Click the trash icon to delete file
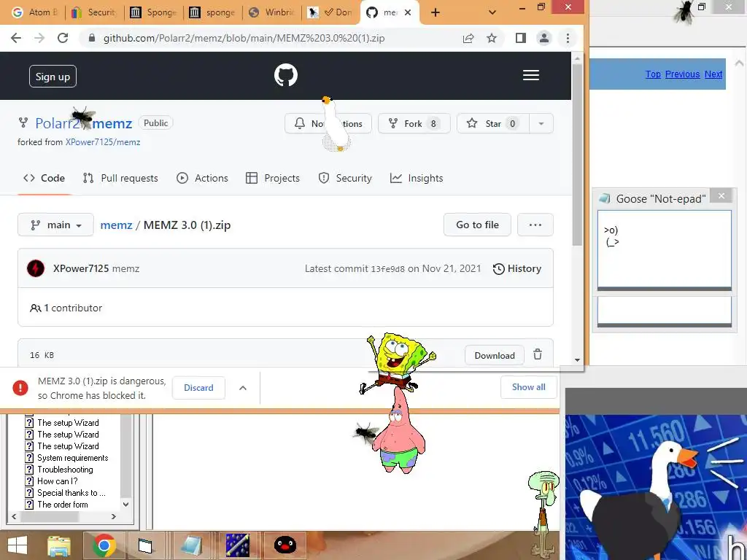The image size is (747, 560). pyautogui.click(x=538, y=355)
